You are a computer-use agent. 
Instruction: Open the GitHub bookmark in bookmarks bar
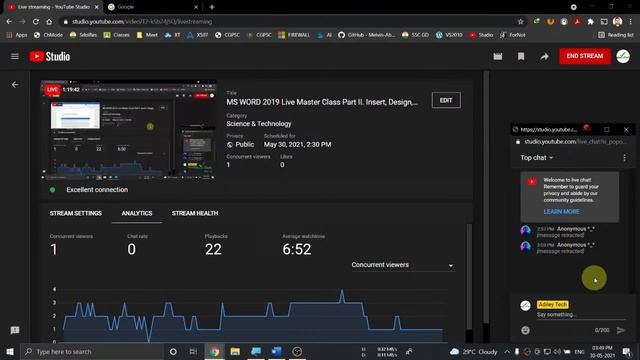pyautogui.click(x=367, y=35)
